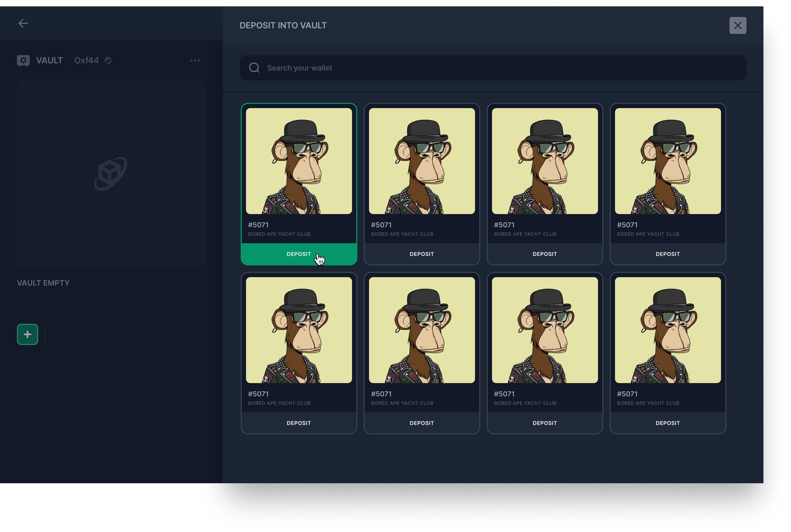
Task: Select the first top-row ape thumbnail
Action: (x=299, y=161)
